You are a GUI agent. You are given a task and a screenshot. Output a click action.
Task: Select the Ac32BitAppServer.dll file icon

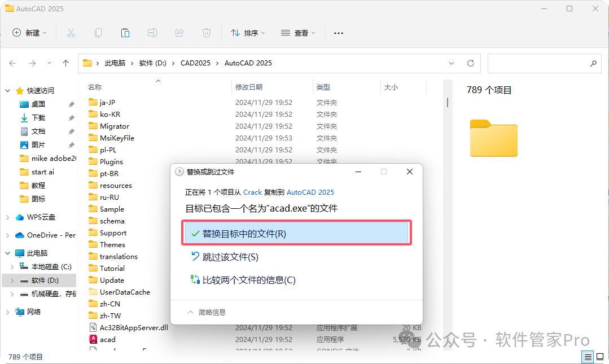[x=93, y=327]
